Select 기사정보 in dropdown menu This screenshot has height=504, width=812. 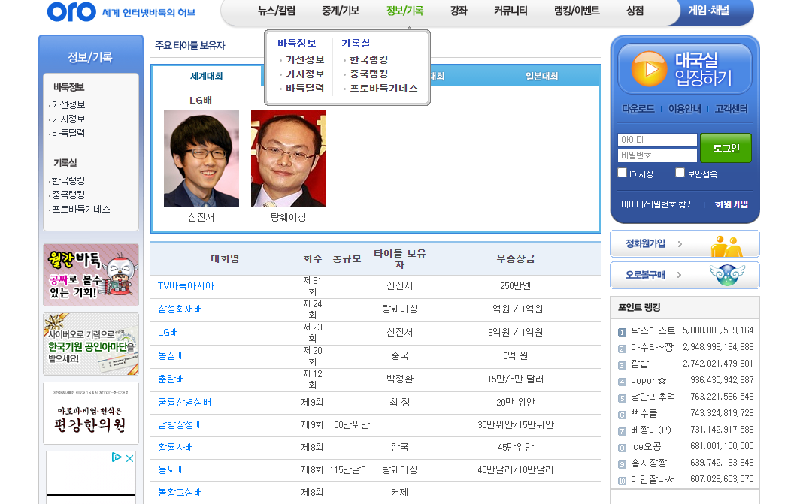point(304,74)
